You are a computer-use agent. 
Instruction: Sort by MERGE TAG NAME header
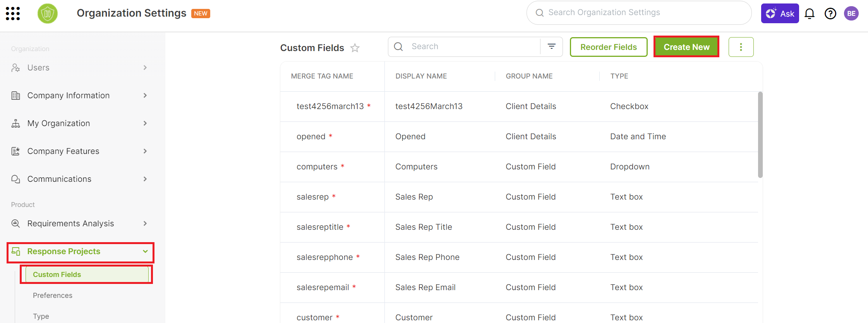[x=322, y=76]
